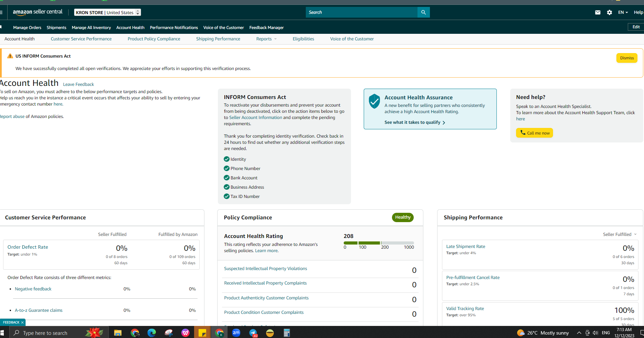Open Shipments in the top navigation
Screen dimensions: 644x338
(x=57, y=28)
